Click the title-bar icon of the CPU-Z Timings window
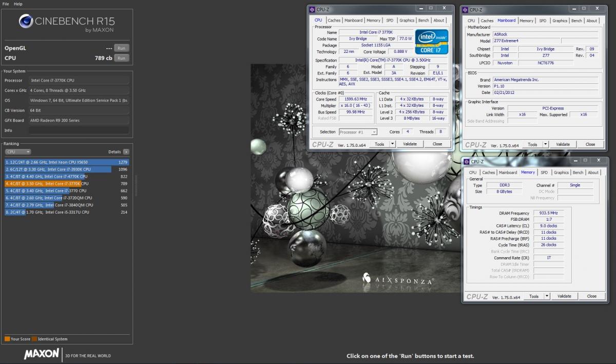Viewport: 616px width, 364px height. pyautogui.click(x=466, y=162)
